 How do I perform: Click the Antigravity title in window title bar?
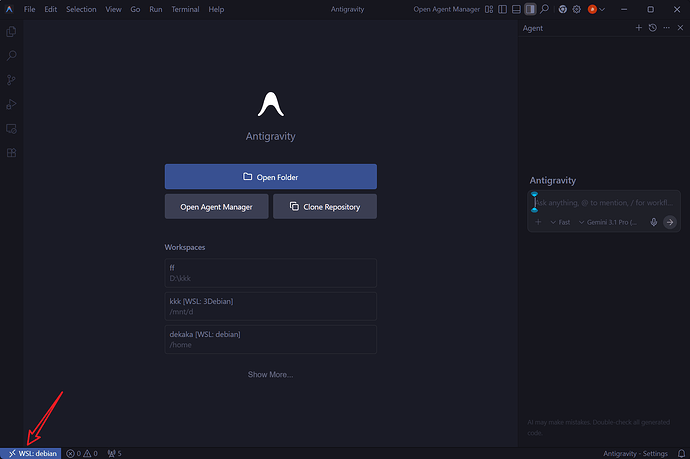pyautogui.click(x=347, y=9)
